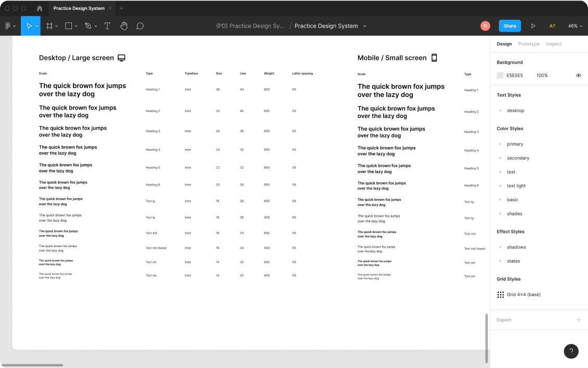
Task: Activate the Hand tool
Action: [124, 25]
